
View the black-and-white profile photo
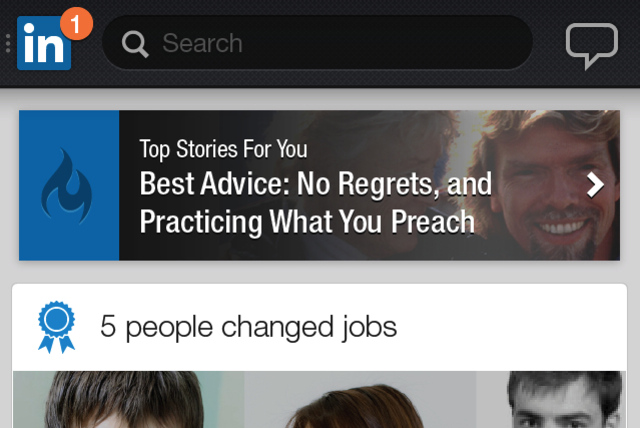click(x=551, y=399)
